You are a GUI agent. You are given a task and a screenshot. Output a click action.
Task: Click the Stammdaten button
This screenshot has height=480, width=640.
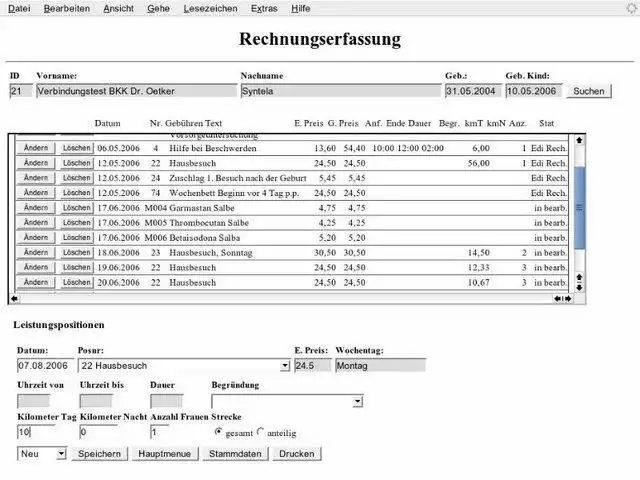pyautogui.click(x=235, y=454)
